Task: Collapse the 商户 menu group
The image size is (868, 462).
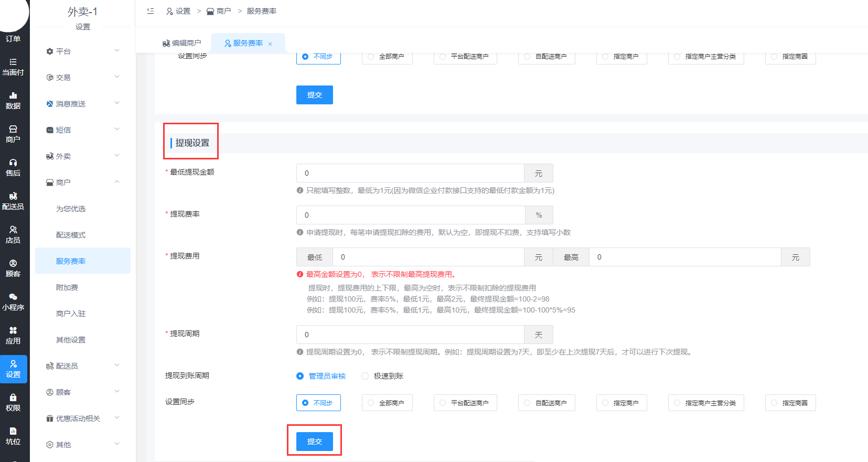Action: point(83,182)
